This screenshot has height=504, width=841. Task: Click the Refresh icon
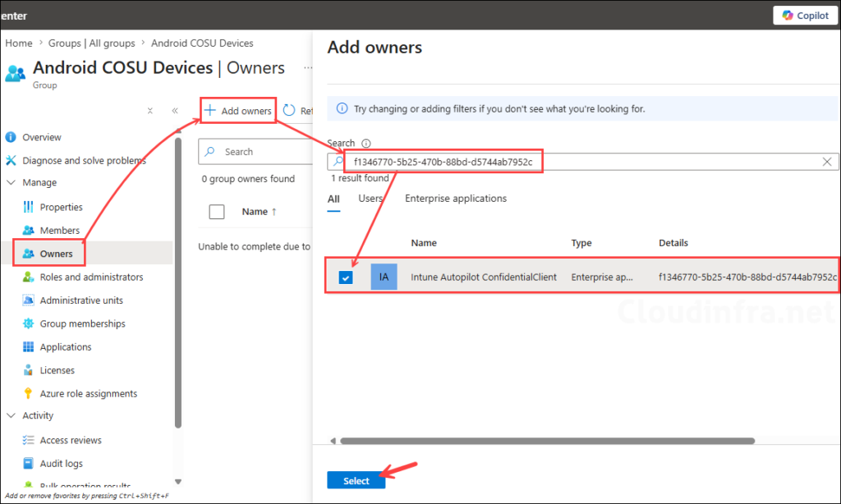click(x=289, y=110)
